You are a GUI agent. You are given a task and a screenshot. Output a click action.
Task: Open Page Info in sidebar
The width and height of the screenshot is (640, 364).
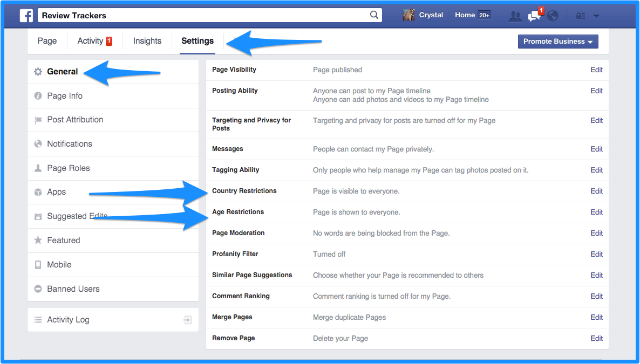click(113, 96)
